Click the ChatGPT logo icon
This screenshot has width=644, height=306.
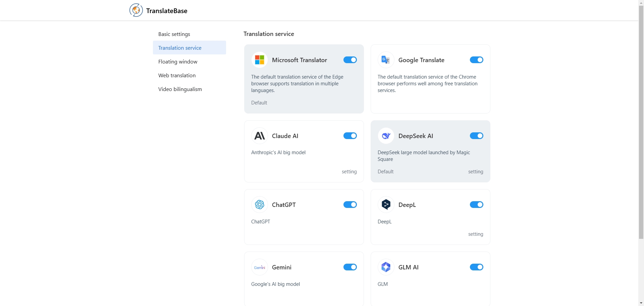click(260, 205)
